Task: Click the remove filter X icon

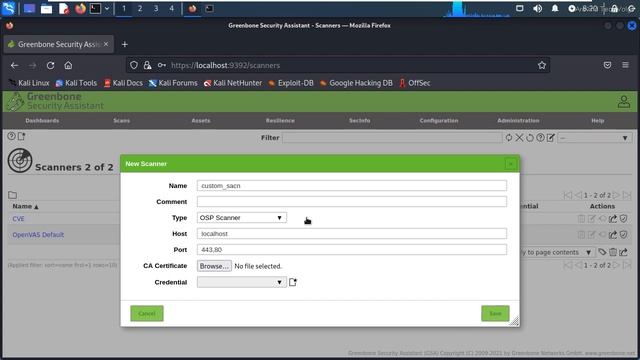Action: (x=519, y=138)
